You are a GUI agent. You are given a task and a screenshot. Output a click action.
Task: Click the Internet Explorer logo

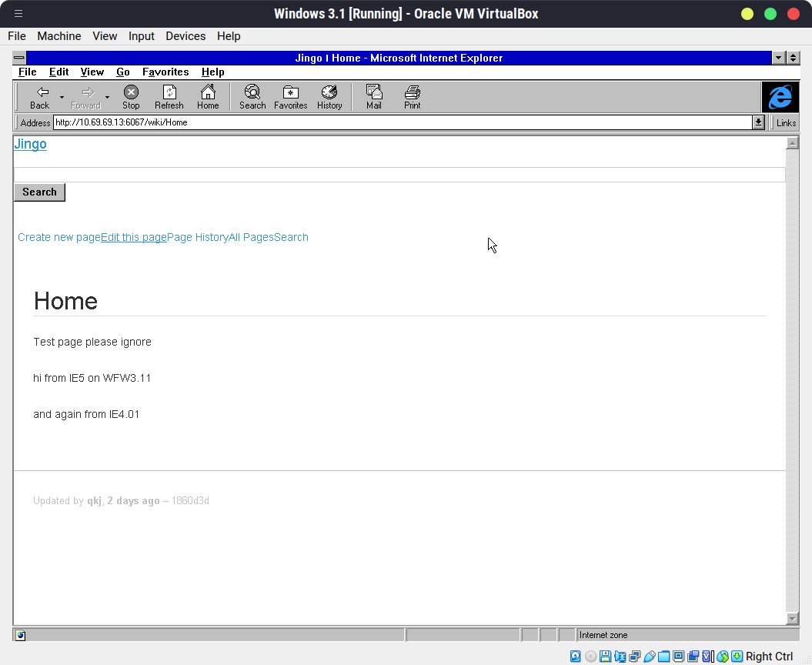tap(780, 97)
